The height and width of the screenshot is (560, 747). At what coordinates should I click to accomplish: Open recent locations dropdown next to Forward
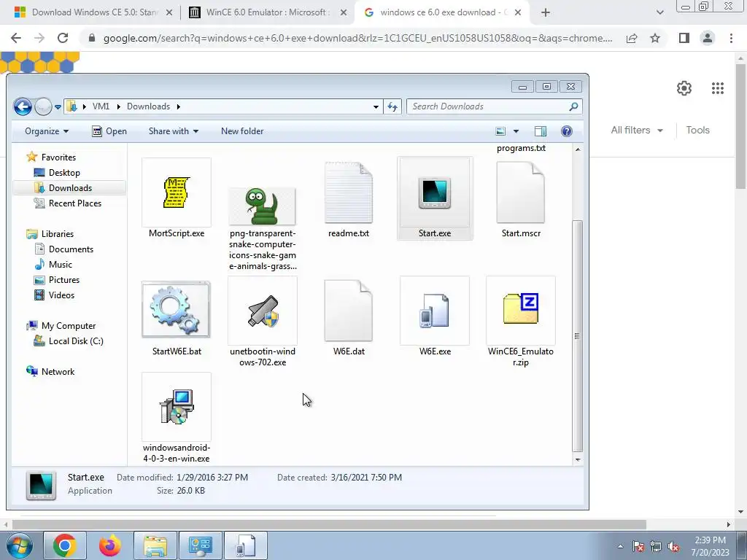tap(58, 107)
